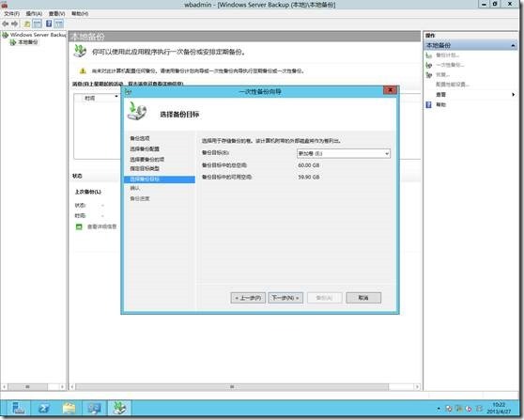Click the 60.00 GB total space value
Image resolution: width=524 pixels, height=420 pixels.
tap(308, 165)
